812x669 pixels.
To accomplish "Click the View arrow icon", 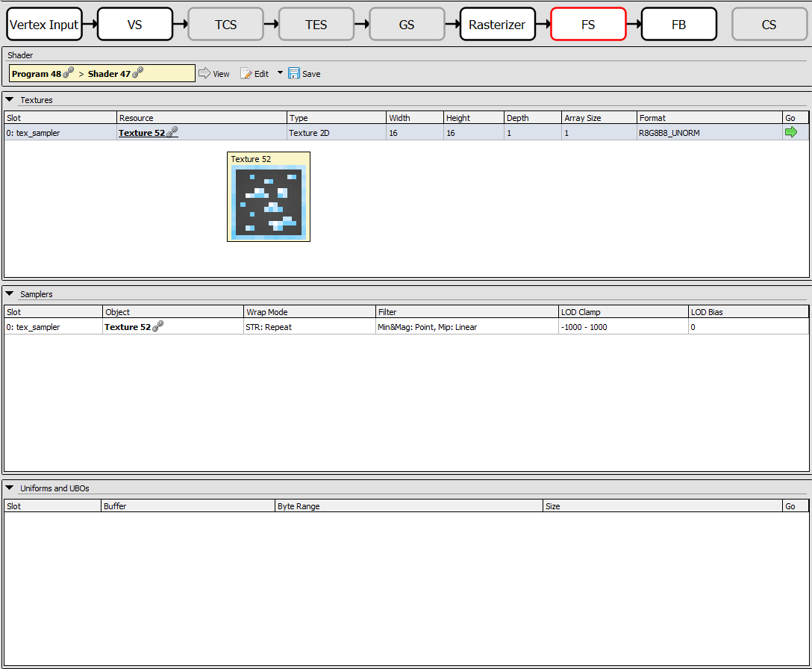I will [x=204, y=73].
